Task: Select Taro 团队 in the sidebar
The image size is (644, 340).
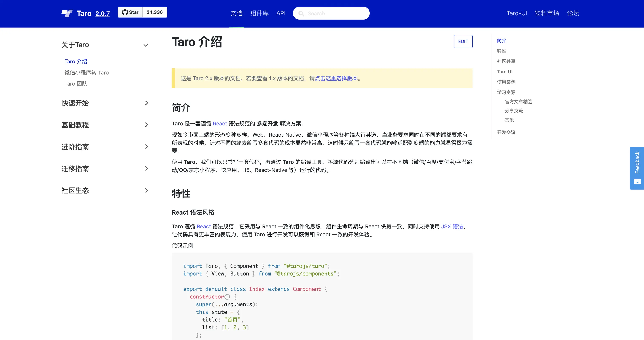Action: click(x=76, y=84)
